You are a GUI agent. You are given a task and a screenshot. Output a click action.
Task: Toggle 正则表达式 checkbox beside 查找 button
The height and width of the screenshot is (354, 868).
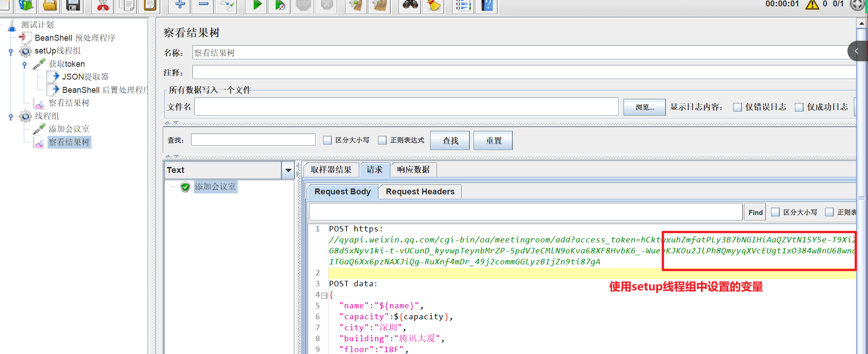coord(382,140)
